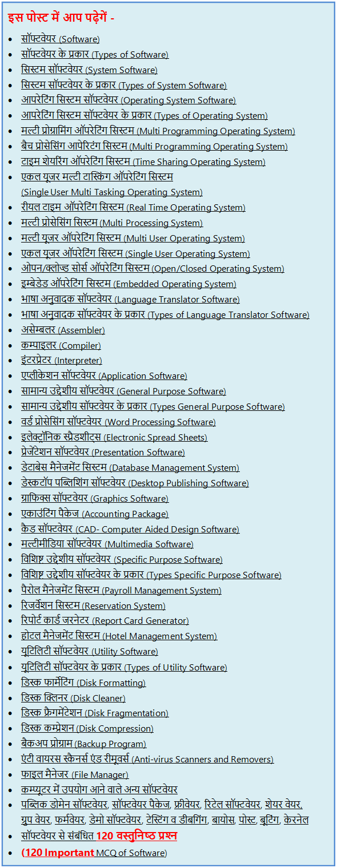Open the Software link at the top
Screen dimensions: 337x868
[61, 39]
